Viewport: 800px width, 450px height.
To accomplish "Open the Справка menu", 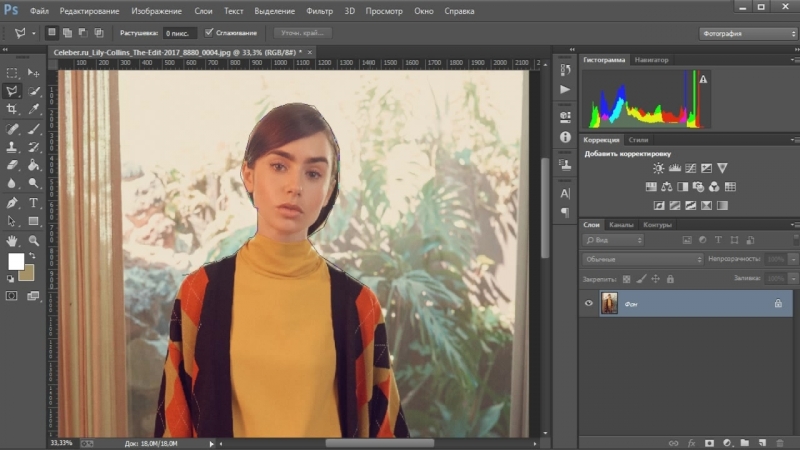I will (x=459, y=11).
